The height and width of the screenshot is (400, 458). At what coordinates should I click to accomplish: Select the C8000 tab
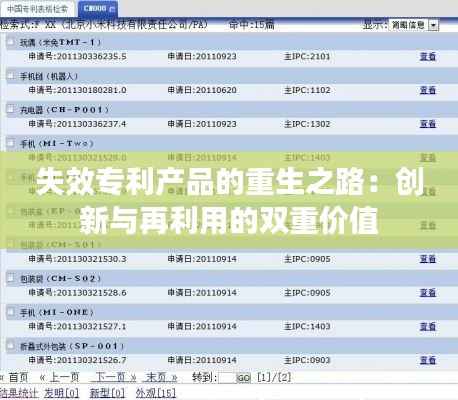tap(98, 9)
